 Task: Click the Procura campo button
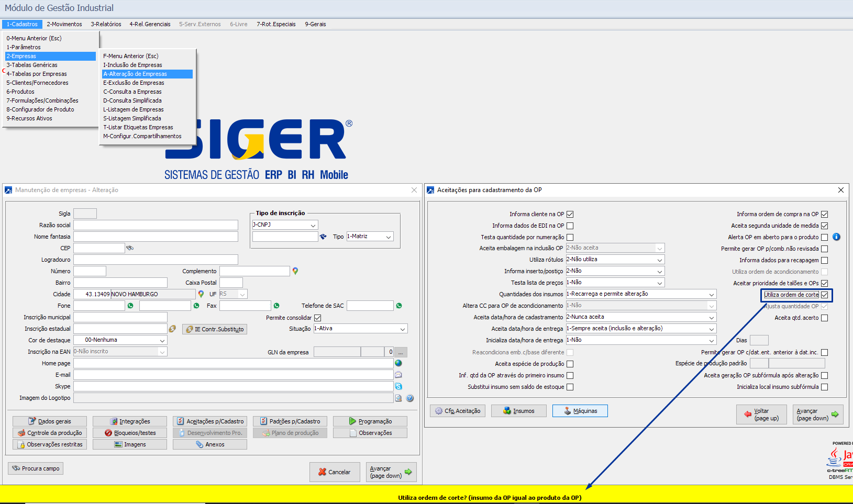pos(36,468)
